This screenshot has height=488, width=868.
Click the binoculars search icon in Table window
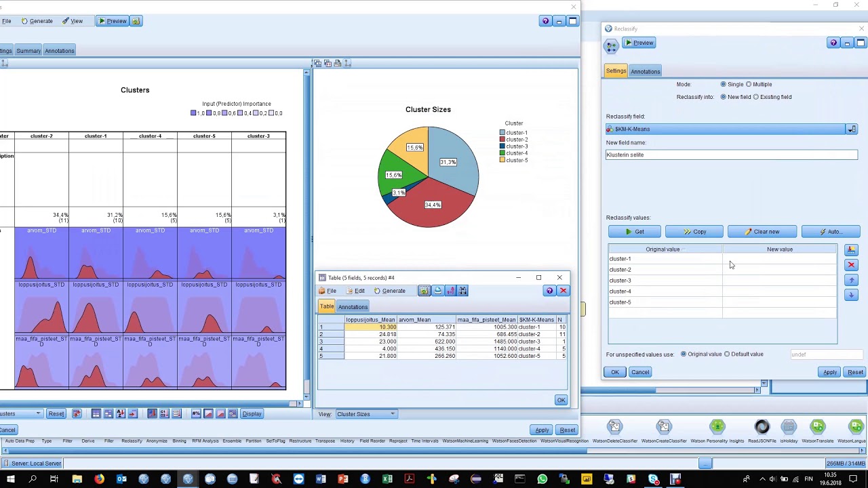462,291
